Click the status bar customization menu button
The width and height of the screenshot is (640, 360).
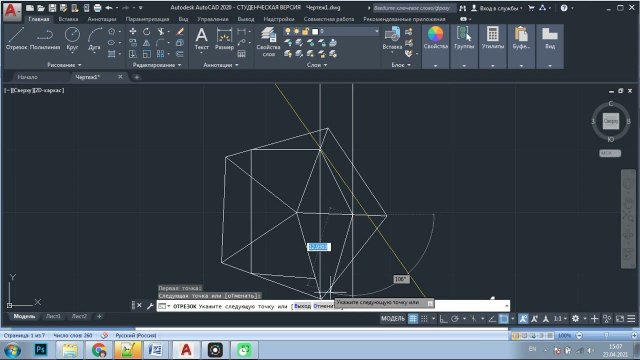pyautogui.click(x=631, y=319)
